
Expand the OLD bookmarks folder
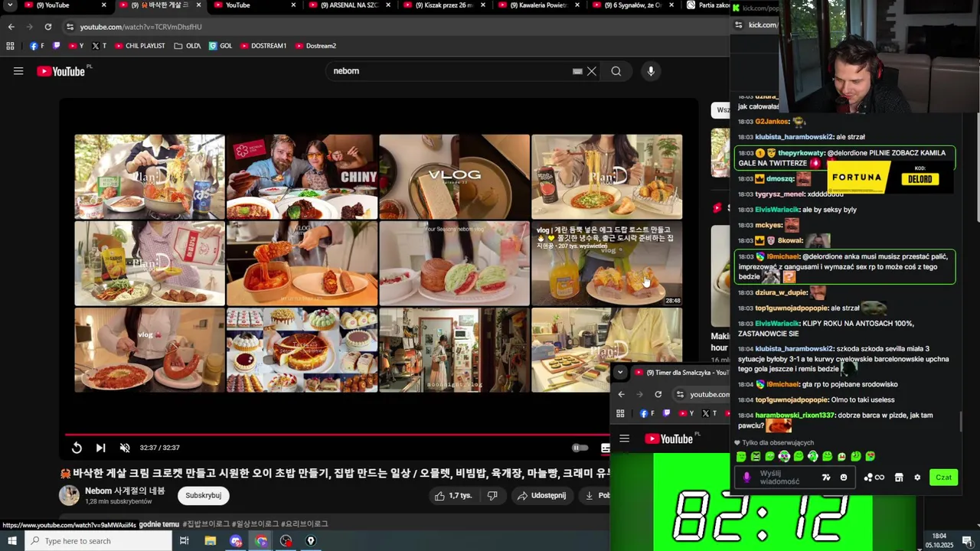[188, 46]
